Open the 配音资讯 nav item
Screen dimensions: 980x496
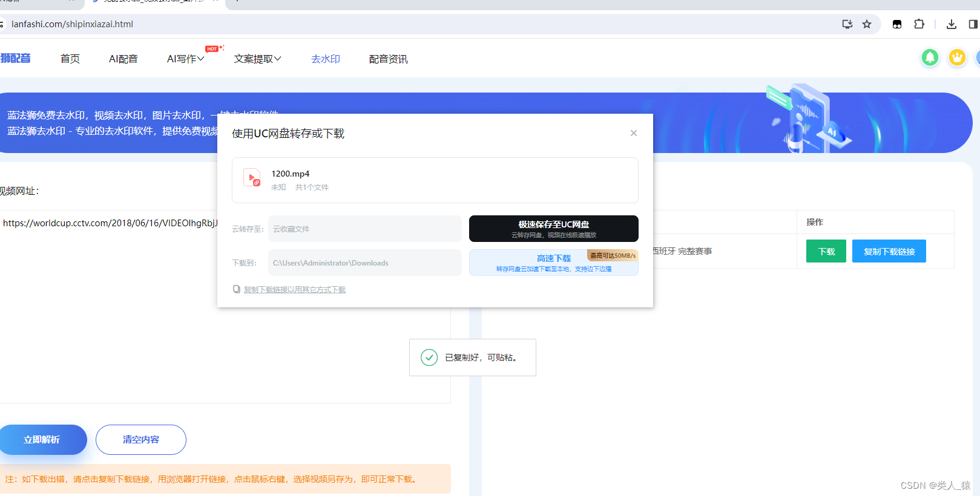tap(389, 59)
